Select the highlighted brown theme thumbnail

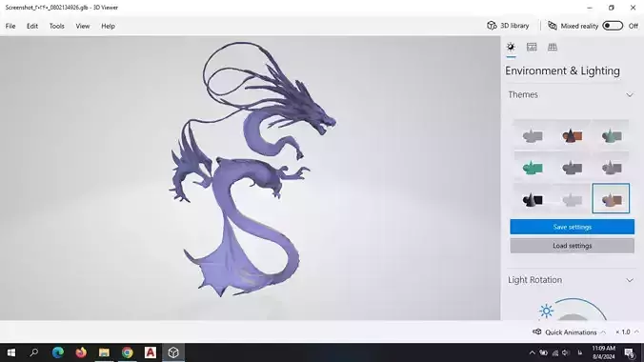tap(611, 199)
